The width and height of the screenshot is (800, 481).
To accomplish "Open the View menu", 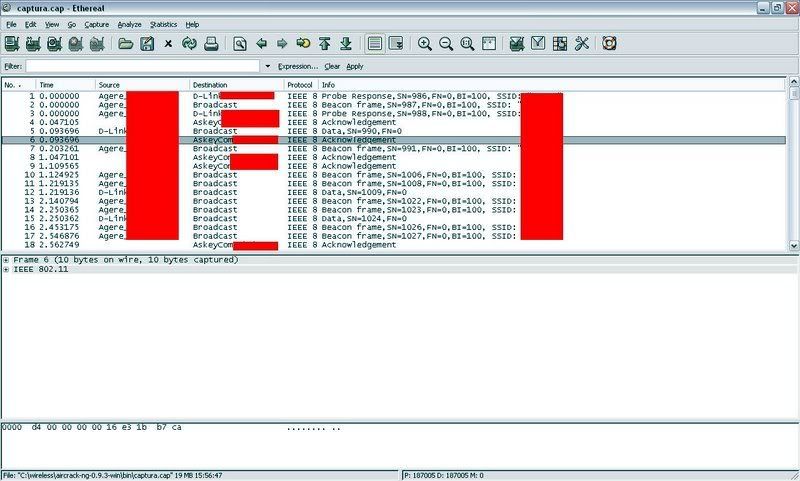I will (x=52, y=24).
